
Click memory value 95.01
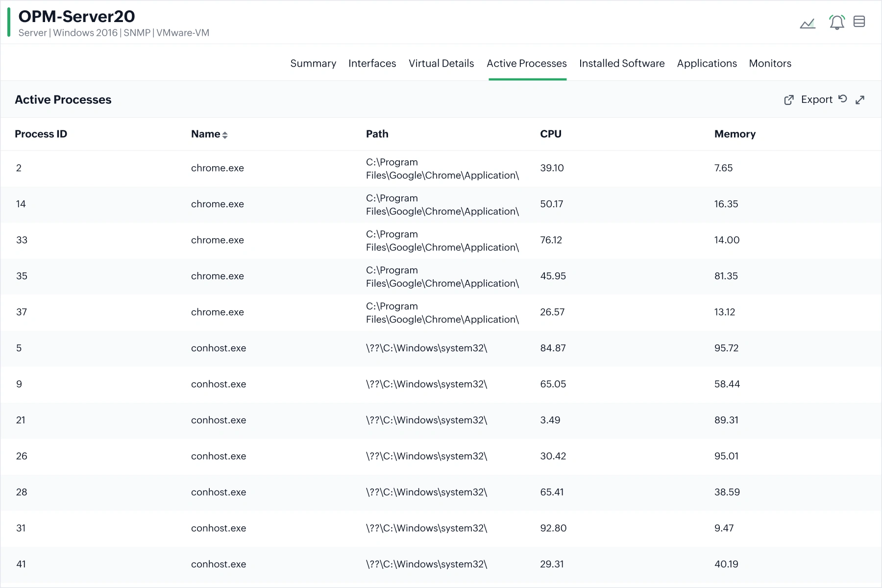(x=726, y=456)
